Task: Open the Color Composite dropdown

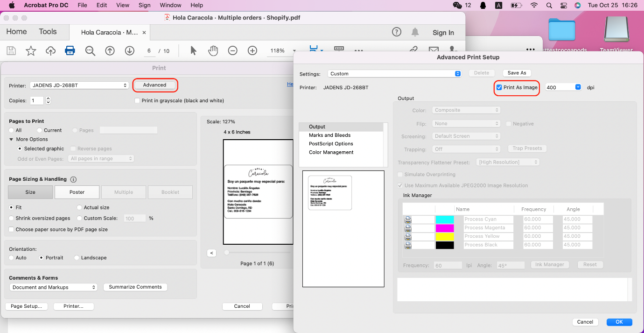Action: [466, 110]
